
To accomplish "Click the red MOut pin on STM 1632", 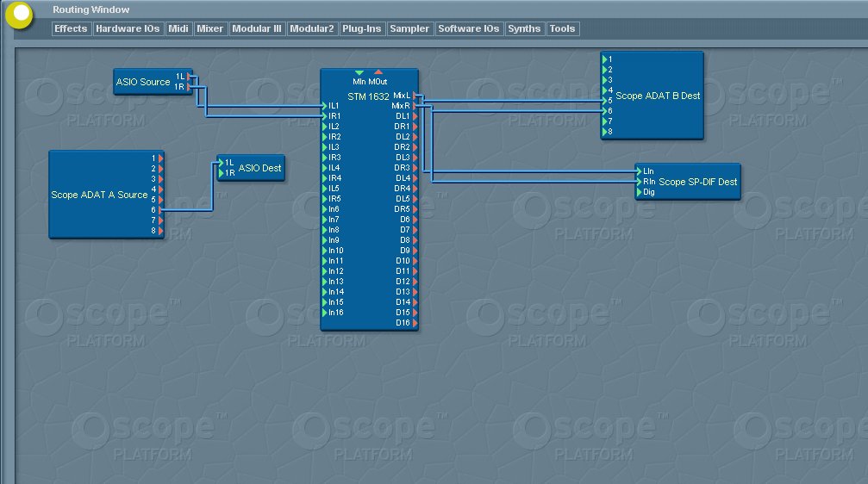I will 378,72.
